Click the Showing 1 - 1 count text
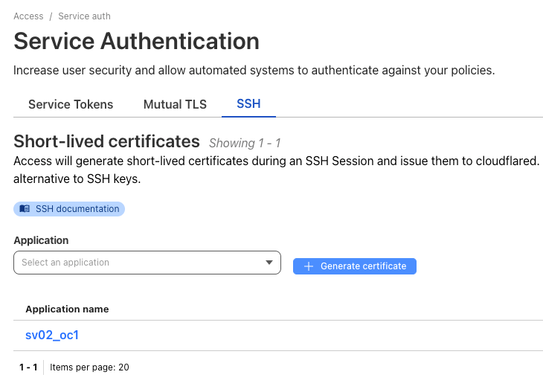Viewport: 543px width, 392px height. [245, 143]
